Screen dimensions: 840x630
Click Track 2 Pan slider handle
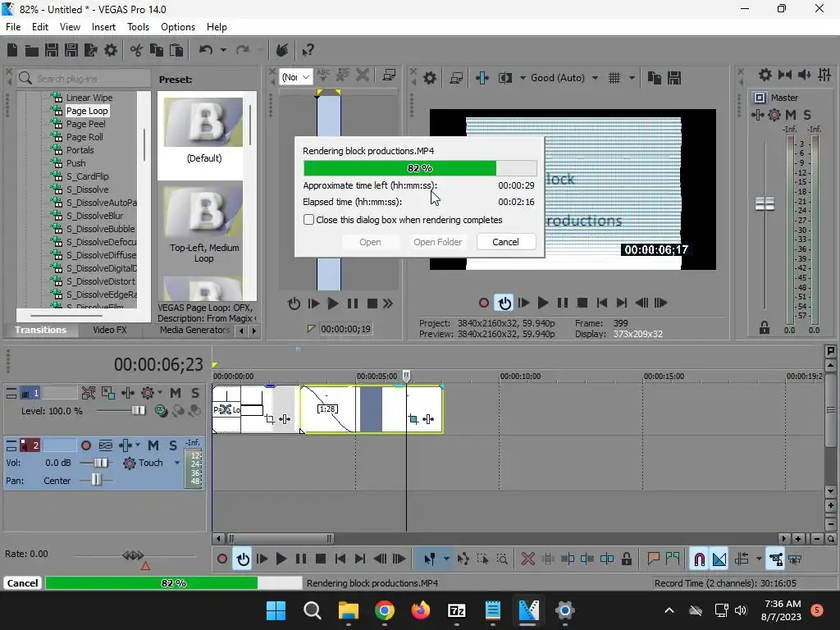point(96,479)
